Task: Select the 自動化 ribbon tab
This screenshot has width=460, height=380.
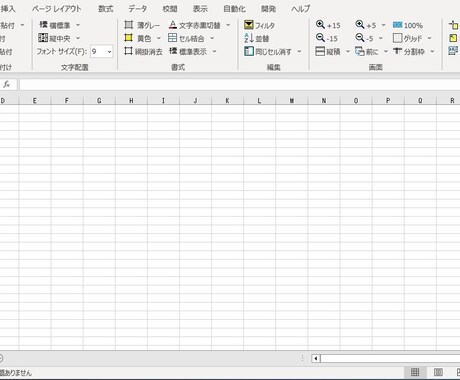Action: (234, 9)
